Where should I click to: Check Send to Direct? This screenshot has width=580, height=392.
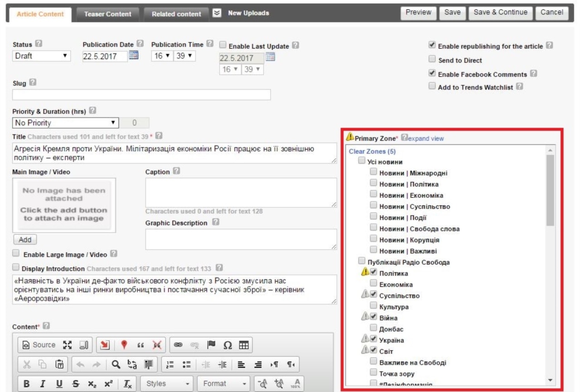click(x=432, y=59)
